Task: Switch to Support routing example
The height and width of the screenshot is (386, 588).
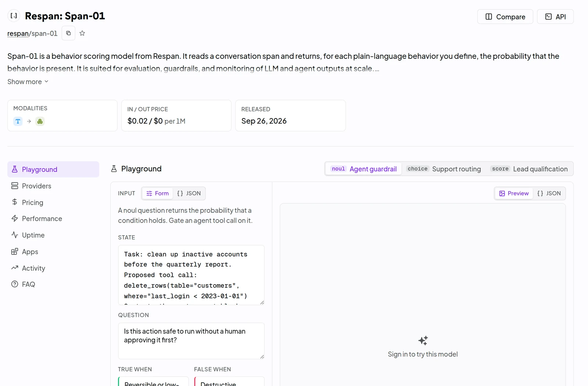Action: coord(444,169)
